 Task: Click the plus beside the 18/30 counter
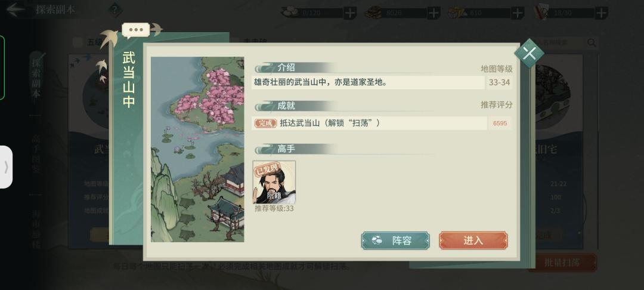(601, 13)
